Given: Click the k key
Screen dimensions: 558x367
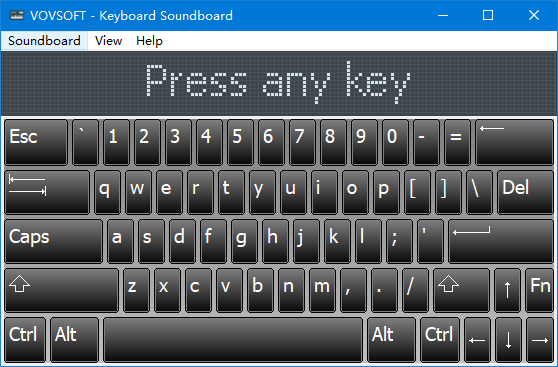Looking at the screenshot, I should [337, 241].
